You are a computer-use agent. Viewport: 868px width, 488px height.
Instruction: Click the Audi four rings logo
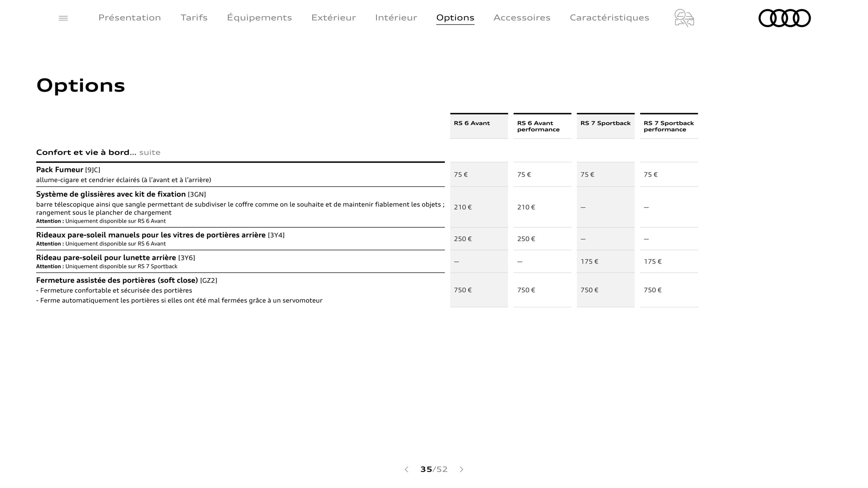tap(785, 18)
